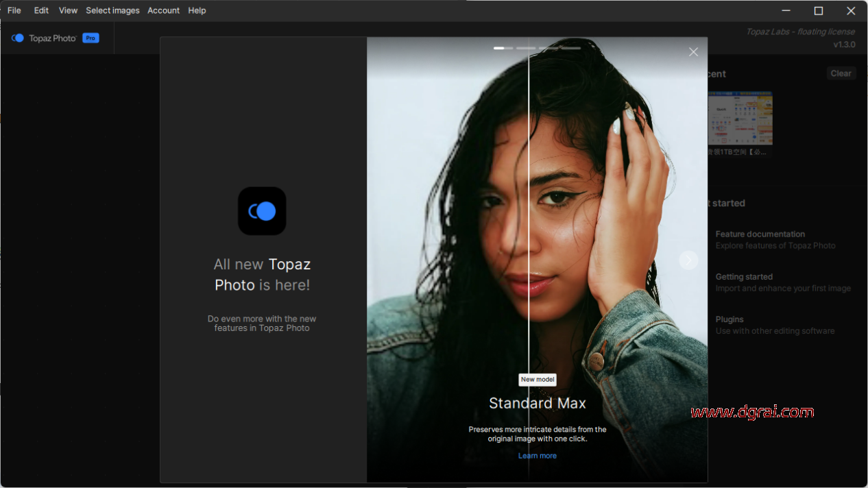This screenshot has height=488, width=868.
Task: Click the Learn more link
Action: pos(538,456)
